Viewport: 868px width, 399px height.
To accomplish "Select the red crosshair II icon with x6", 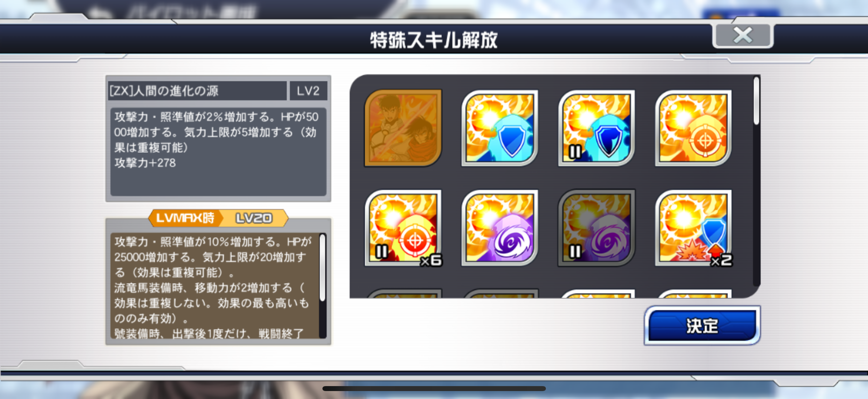I will click(x=403, y=228).
